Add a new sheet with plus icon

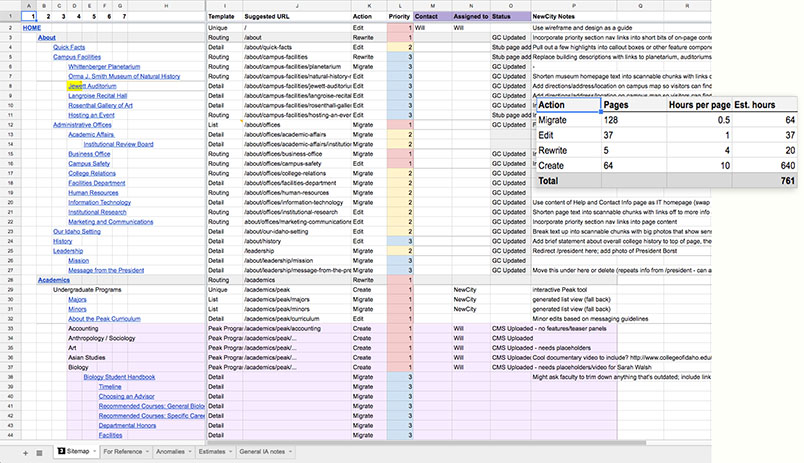point(25,453)
